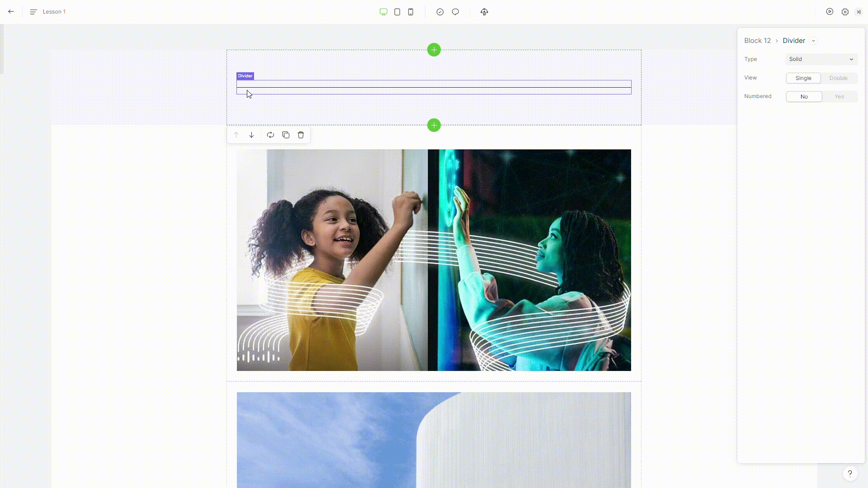Set divider view to Single
Screen dimensions: 868x488
pyautogui.click(x=803, y=78)
